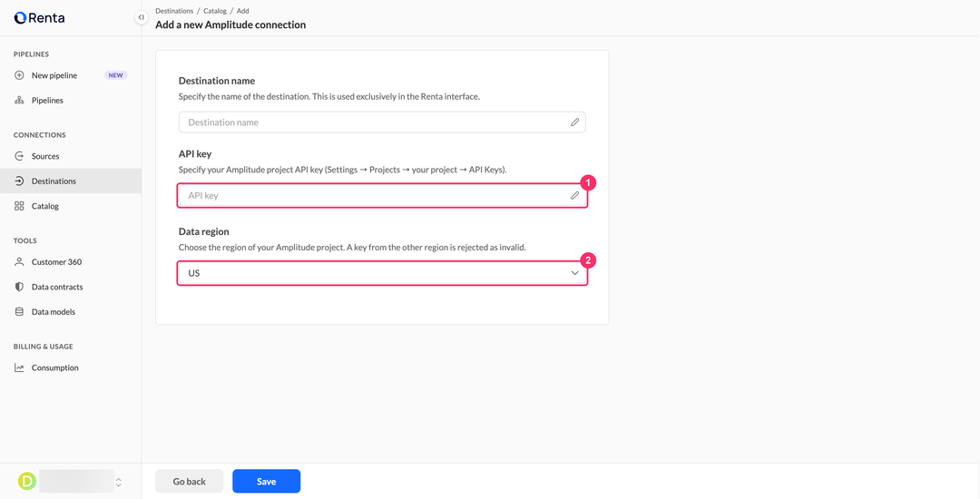
Task: Click the CONNECTIONS section header
Action: (x=39, y=135)
